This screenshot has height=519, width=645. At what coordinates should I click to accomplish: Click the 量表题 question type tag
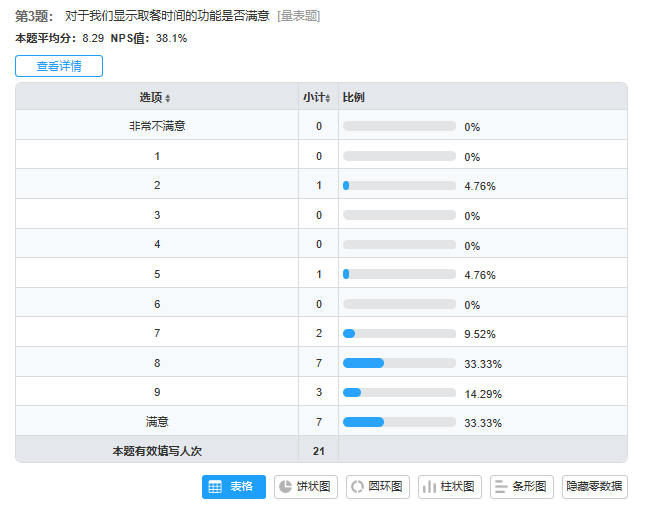click(x=299, y=16)
